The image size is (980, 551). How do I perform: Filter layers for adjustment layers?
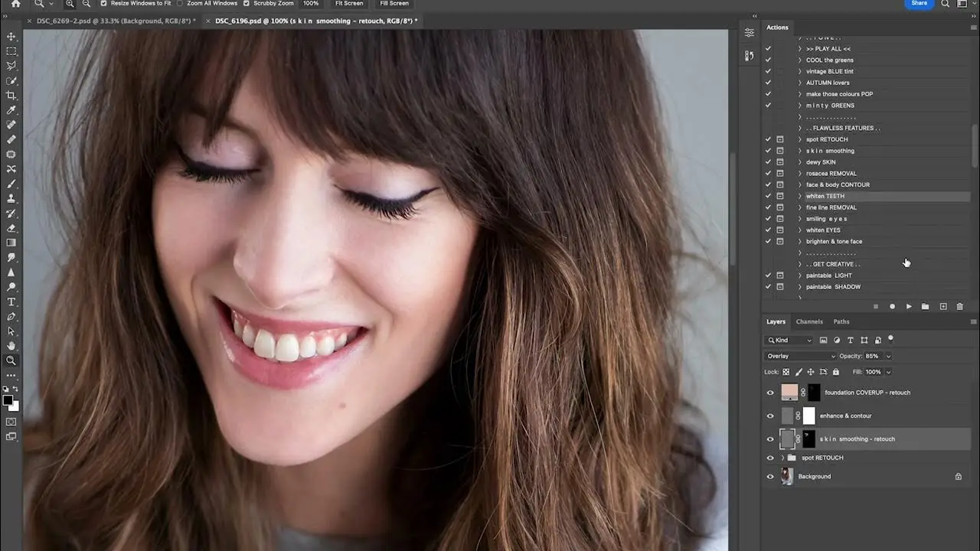[x=837, y=341]
